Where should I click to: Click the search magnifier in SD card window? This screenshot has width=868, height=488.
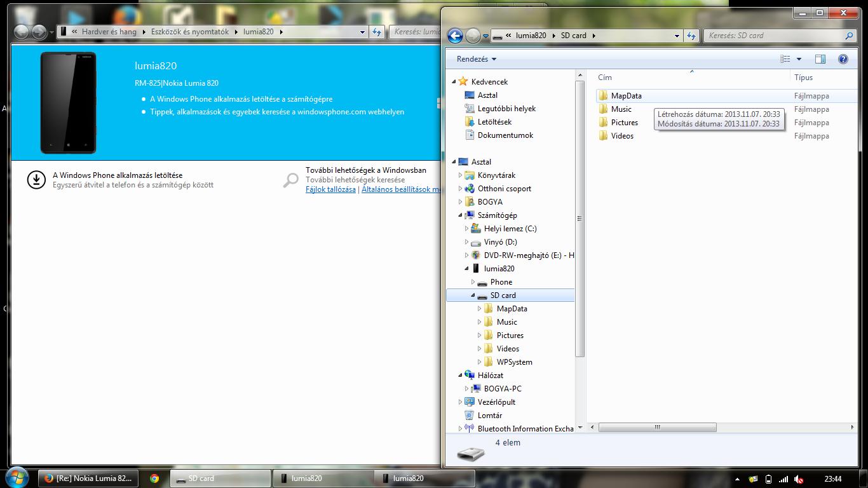850,36
